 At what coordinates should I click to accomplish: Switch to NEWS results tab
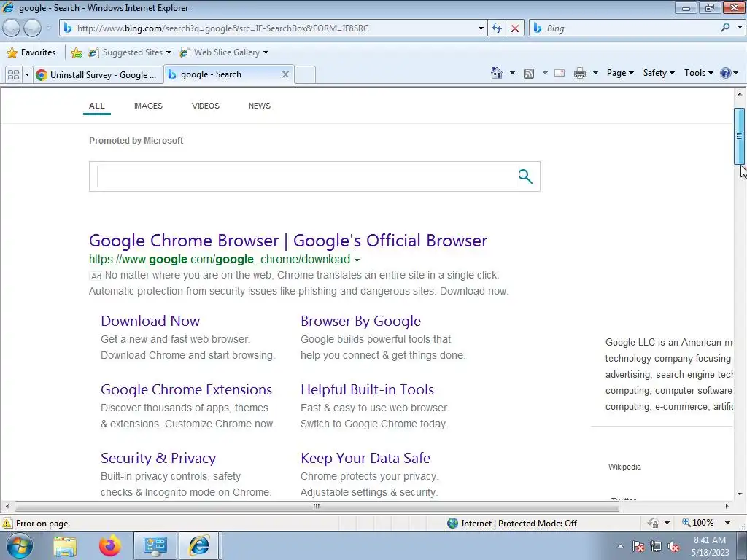(260, 106)
